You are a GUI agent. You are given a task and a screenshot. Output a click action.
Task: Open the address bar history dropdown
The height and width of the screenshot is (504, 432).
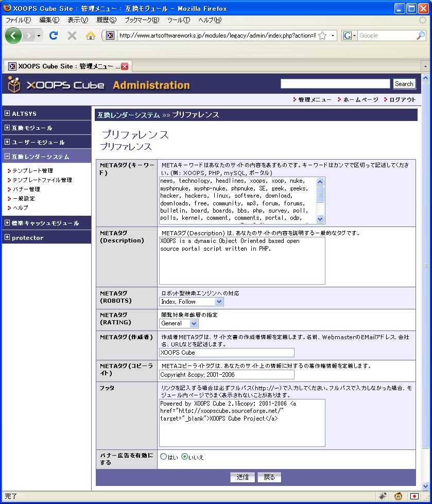(333, 36)
